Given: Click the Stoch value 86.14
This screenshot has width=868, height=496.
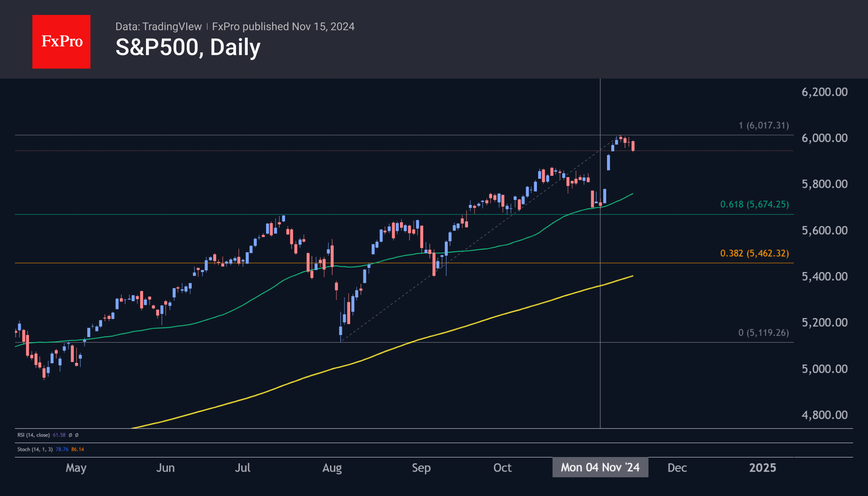Looking at the screenshot, I should 78,449.
